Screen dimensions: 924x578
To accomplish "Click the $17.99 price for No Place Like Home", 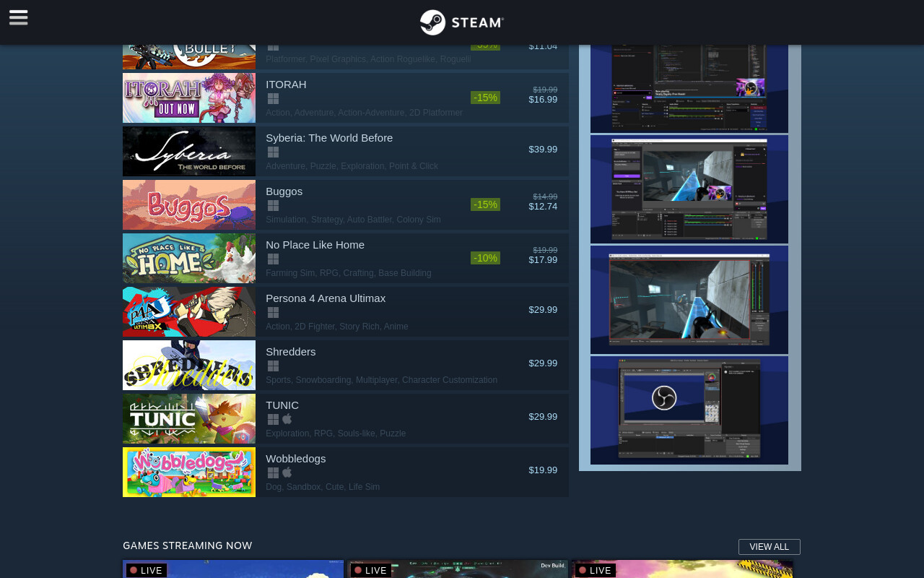I will click(543, 260).
